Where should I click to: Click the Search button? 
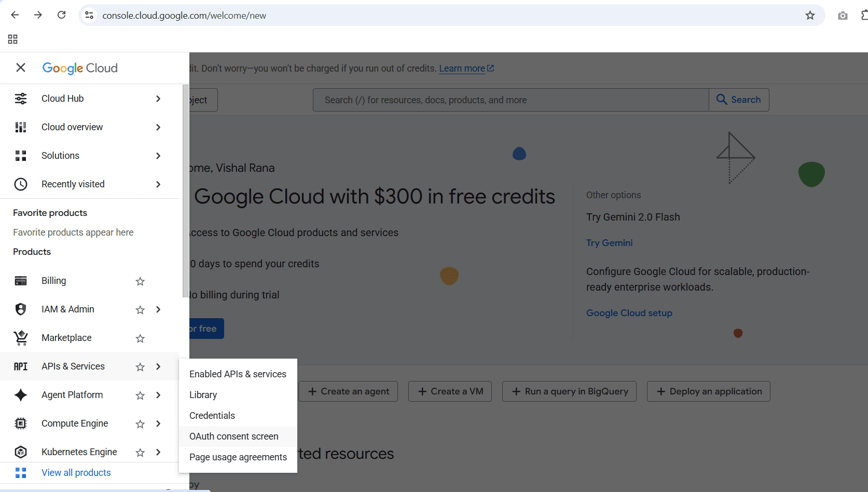tap(739, 100)
